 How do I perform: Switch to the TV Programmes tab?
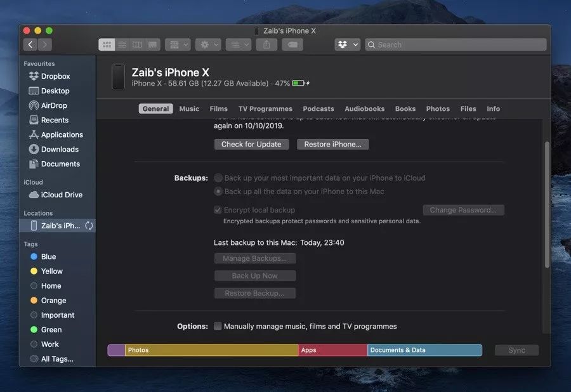pos(265,108)
